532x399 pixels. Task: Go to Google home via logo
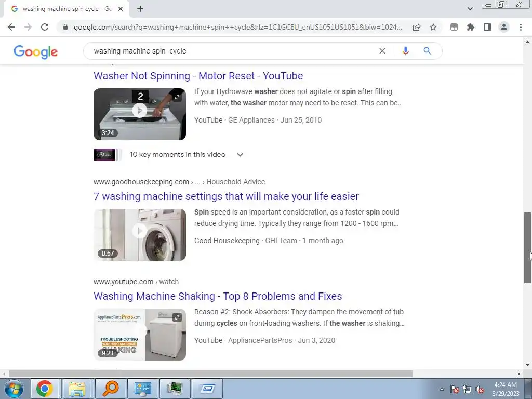(x=36, y=51)
